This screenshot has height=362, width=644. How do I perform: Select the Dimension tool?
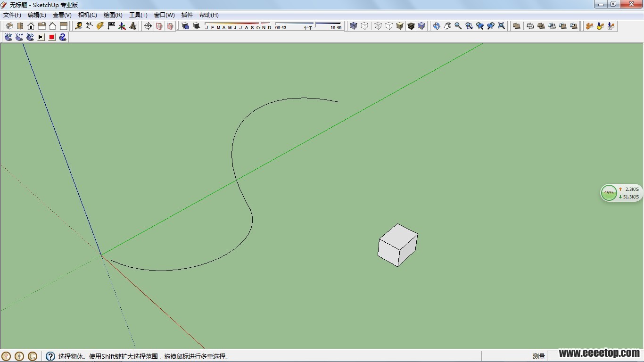pyautogui.click(x=89, y=26)
